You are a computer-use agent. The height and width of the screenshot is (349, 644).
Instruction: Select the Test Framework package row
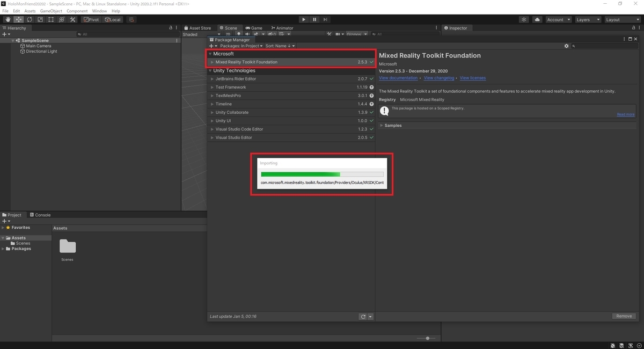(291, 87)
